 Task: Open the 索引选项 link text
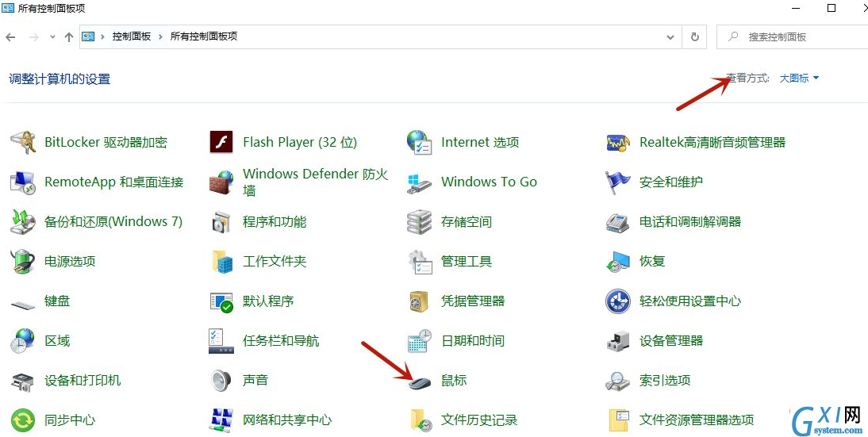665,381
